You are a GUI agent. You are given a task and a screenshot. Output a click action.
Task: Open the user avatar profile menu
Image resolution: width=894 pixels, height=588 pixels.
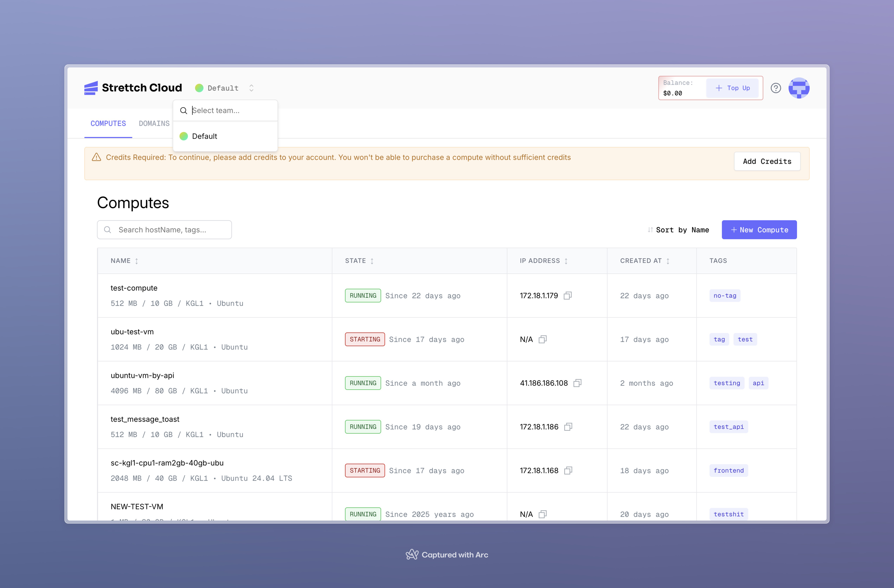799,88
